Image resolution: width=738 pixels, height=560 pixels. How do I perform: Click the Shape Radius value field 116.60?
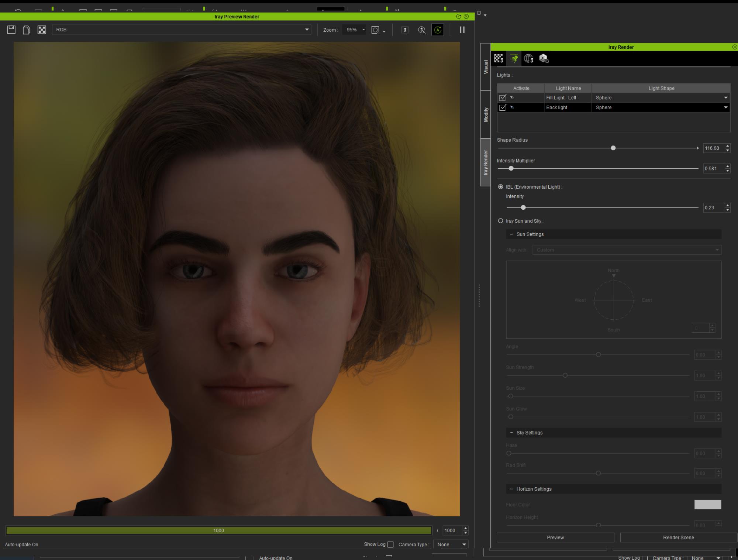[713, 148]
